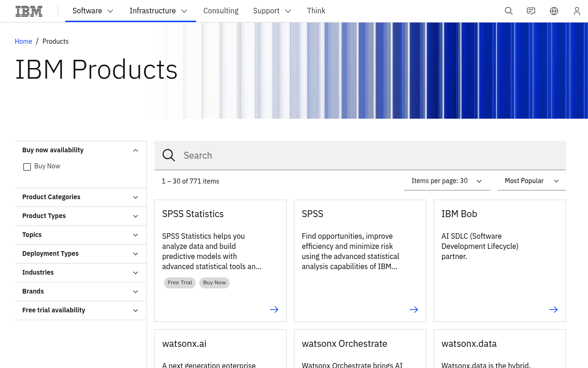
Task: Click the arrow icon on SPSS Statistics card
Action: (x=274, y=310)
